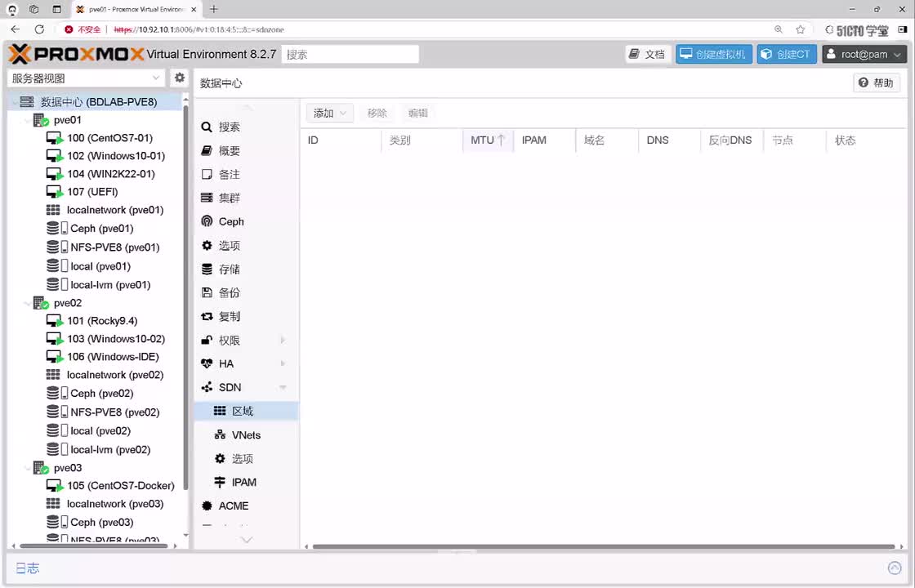Sort by the IPAM column header
Screen dimensions: 915x588
coord(544,140)
